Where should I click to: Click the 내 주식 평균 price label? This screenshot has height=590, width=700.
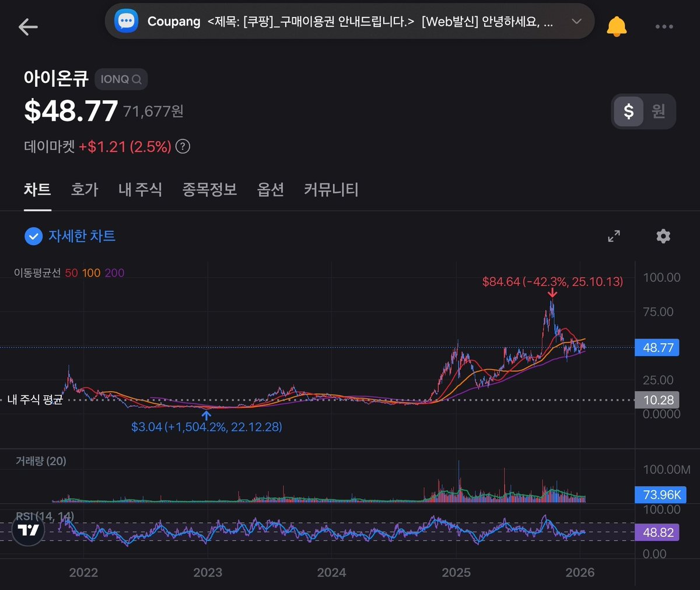click(x=657, y=400)
